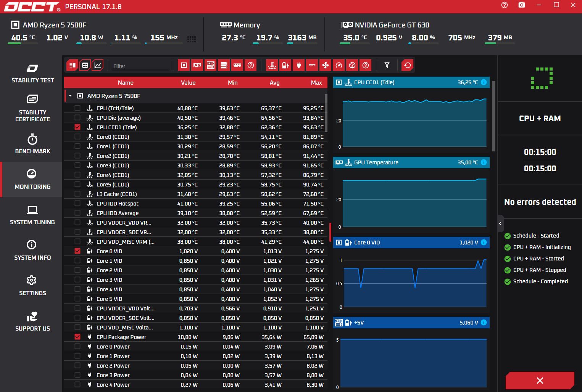Collapse the AMD Ryzen 5 7500F group

coord(70,96)
